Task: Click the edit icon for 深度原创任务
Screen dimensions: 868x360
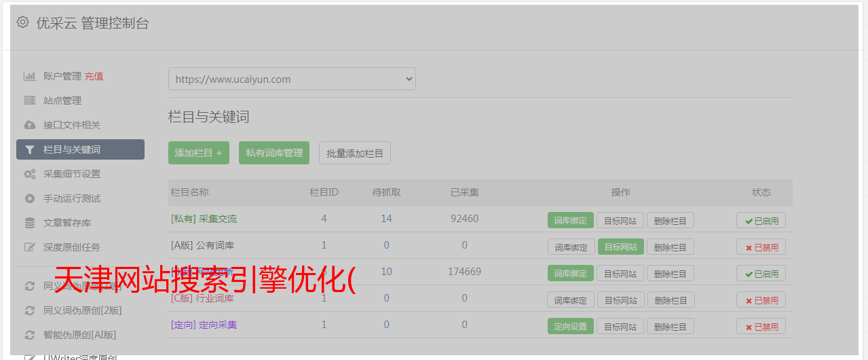Action: pyautogui.click(x=29, y=247)
